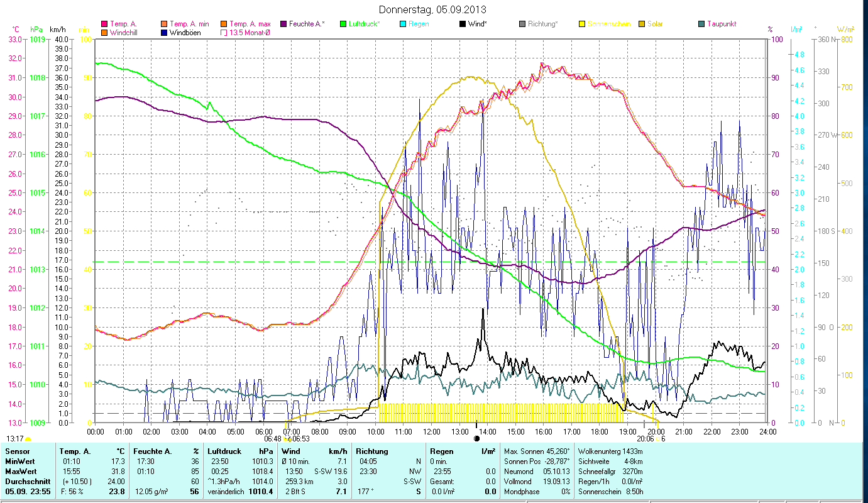Click the 13:17 sun indicator at bottom left

pyautogui.click(x=15, y=438)
